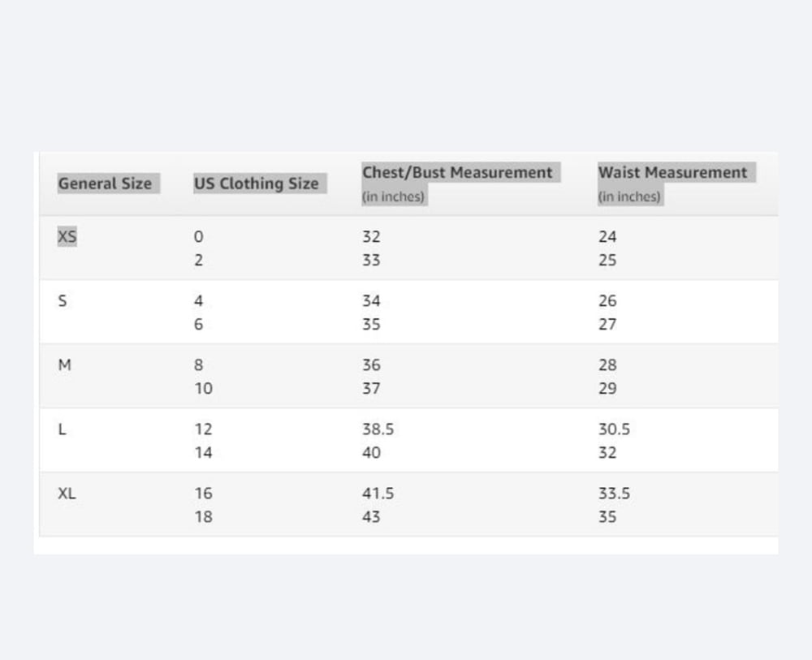Click the M general size label
This screenshot has width=812, height=660.
coord(65,365)
